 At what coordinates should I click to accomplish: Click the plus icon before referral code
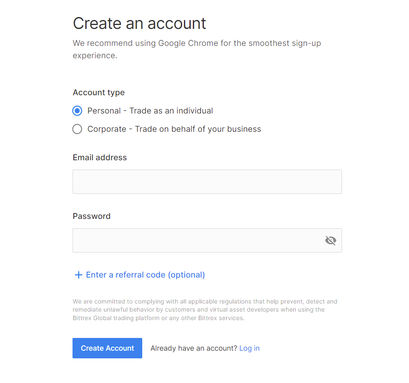[x=78, y=275]
